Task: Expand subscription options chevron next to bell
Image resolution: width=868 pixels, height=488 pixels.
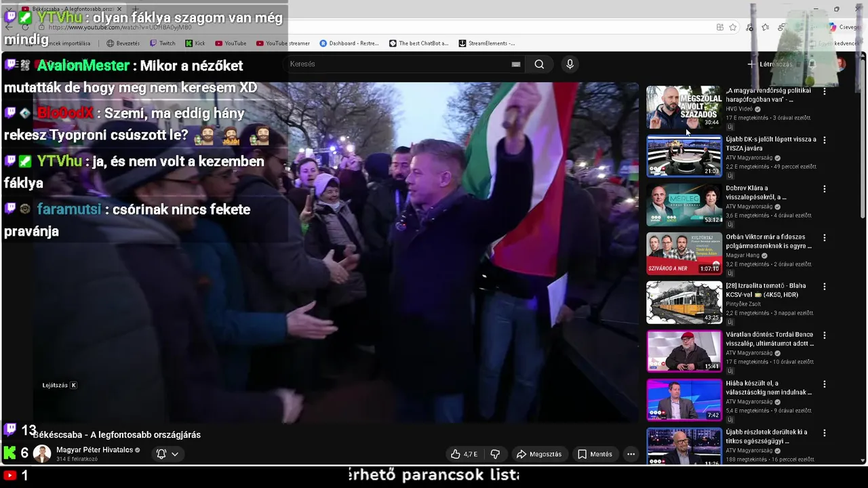Action: [x=175, y=454]
